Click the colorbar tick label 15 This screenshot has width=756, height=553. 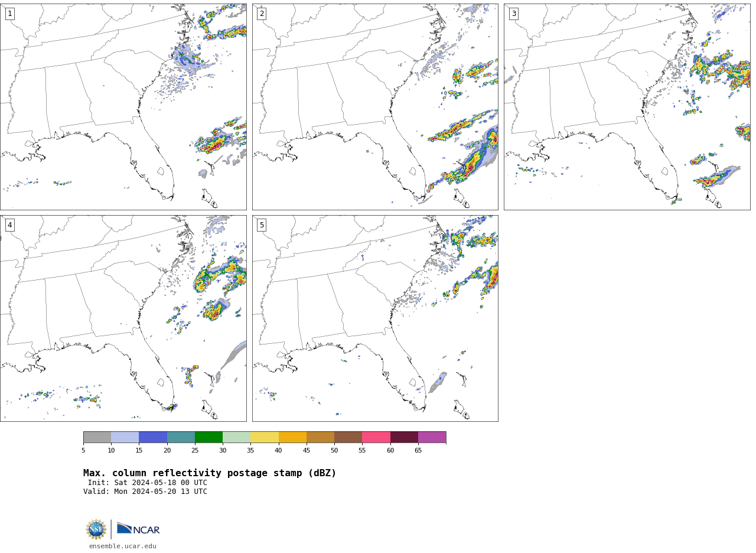click(x=139, y=451)
